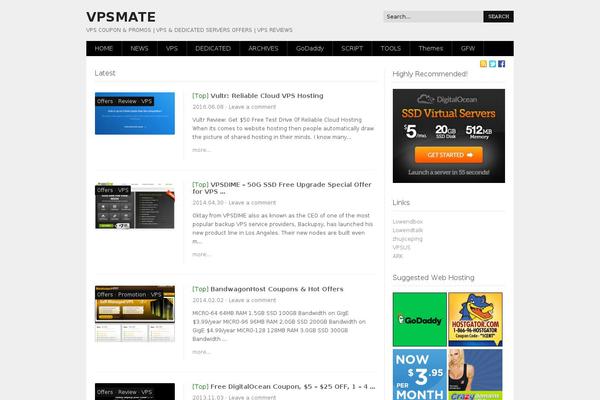
Task: Click the Vultr post thumbnail
Action: pyautogui.click(x=135, y=113)
